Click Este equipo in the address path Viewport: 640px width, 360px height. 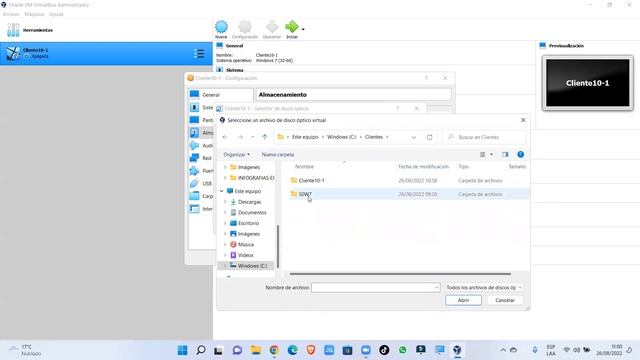click(x=305, y=137)
